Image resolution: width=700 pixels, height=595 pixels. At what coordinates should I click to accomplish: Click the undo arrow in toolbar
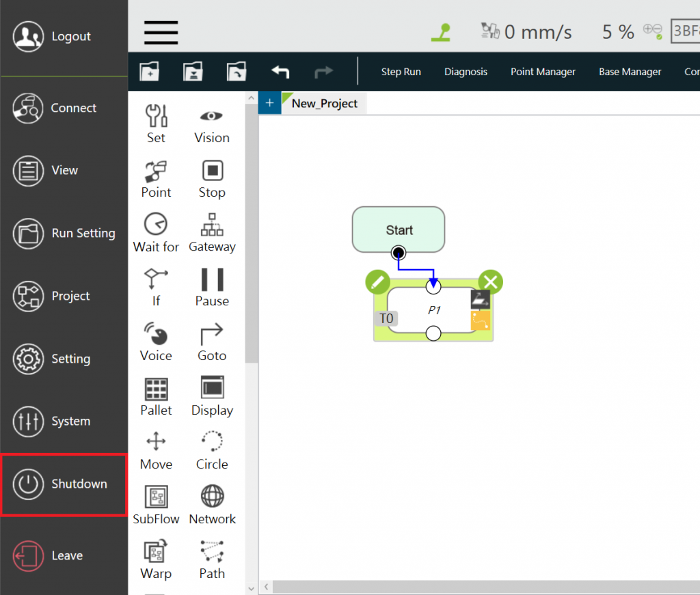tap(280, 72)
